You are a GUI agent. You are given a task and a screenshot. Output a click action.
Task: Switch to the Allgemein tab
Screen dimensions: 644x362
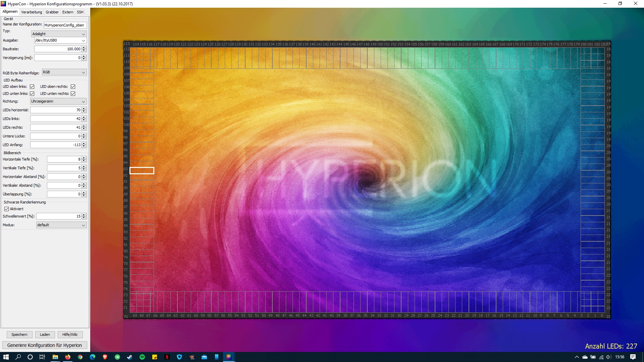click(10, 12)
